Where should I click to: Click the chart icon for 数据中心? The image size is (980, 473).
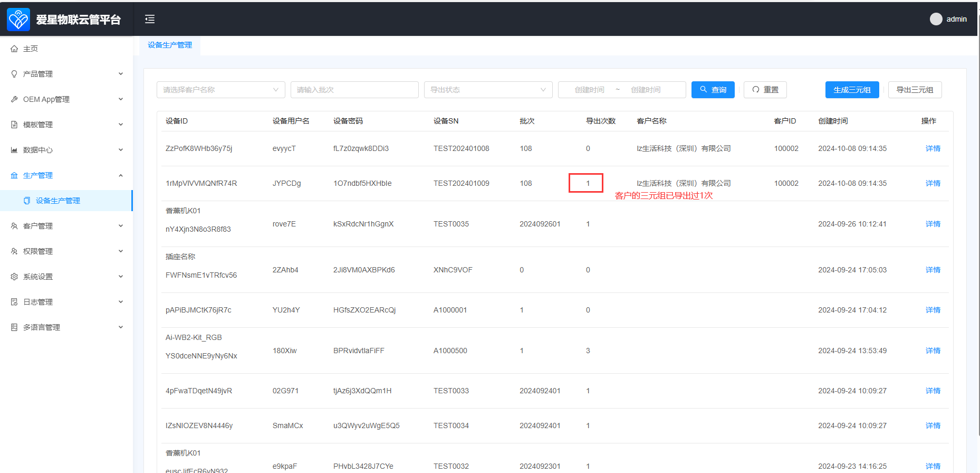click(14, 150)
